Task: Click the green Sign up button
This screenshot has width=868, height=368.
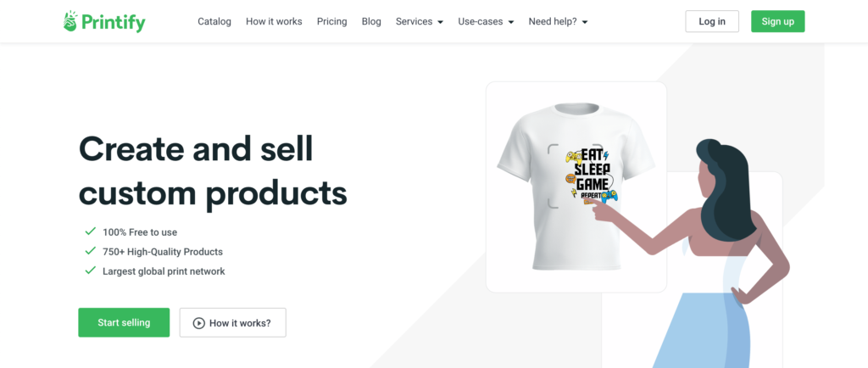Action: click(x=777, y=22)
